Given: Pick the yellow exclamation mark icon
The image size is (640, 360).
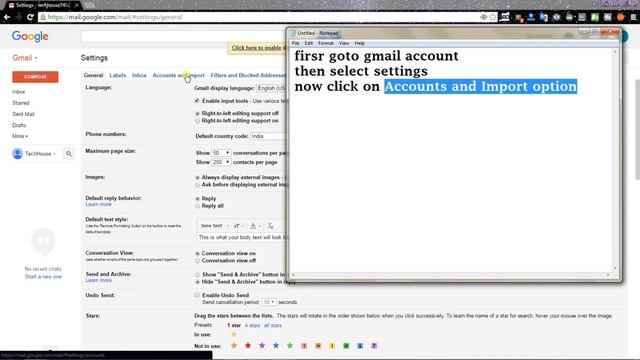Looking at the screenshot, I should 332,346.
